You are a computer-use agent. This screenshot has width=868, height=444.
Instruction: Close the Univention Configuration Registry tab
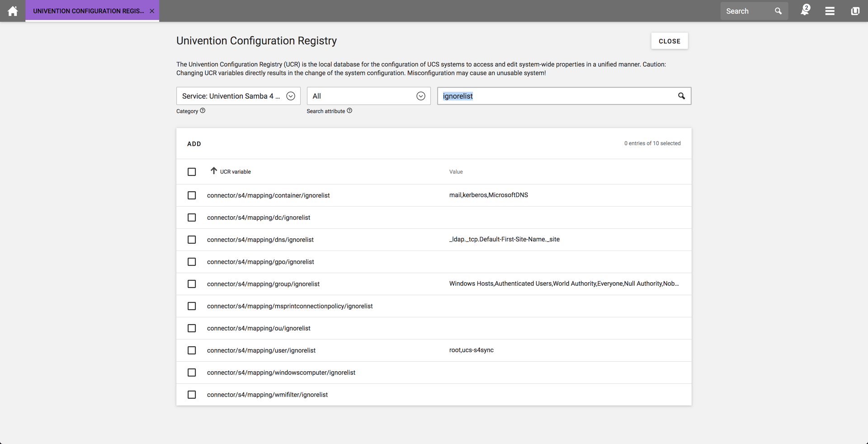coord(152,11)
